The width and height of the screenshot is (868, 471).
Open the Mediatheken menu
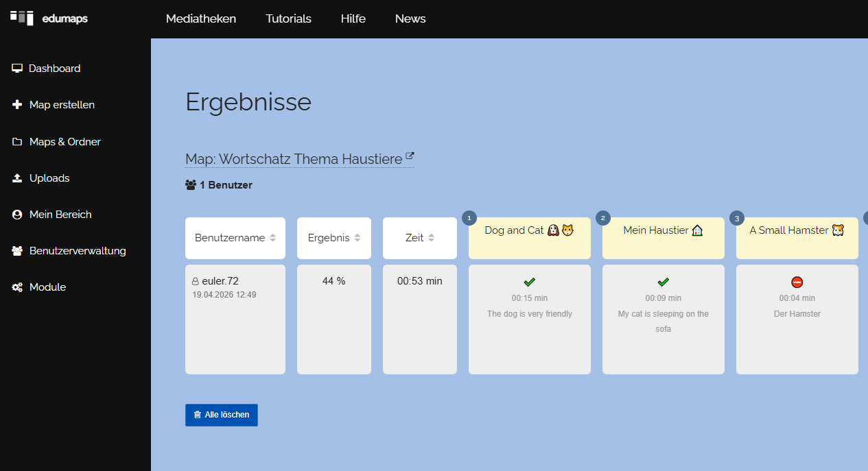click(201, 19)
